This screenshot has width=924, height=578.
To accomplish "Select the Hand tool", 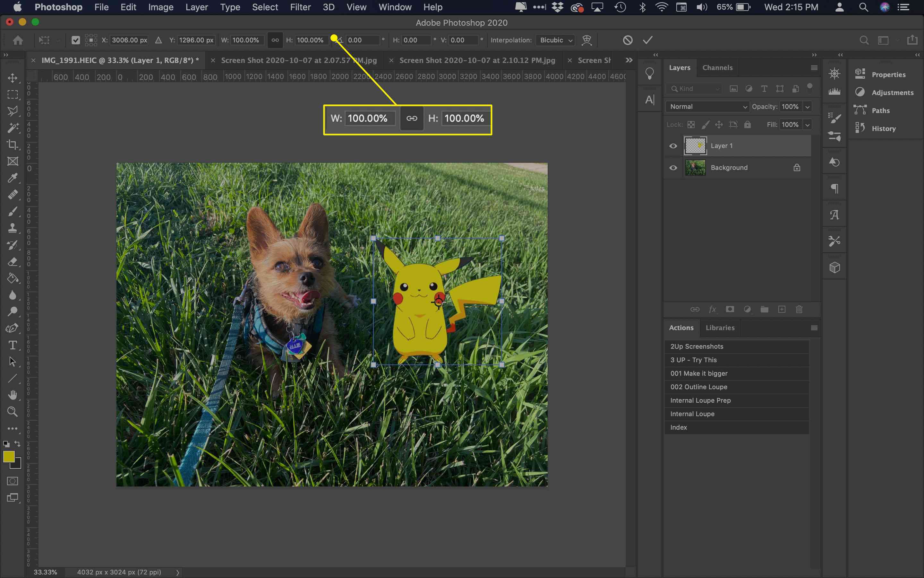I will (x=13, y=395).
